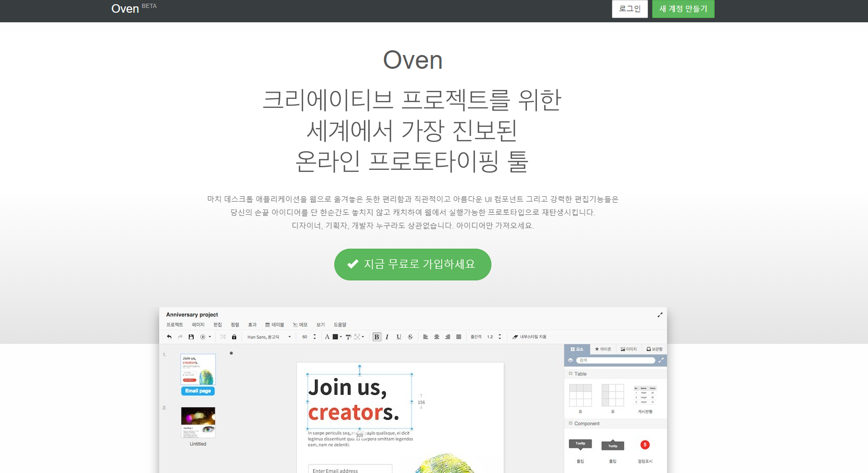Open the 도움말 menu
Screen dimensions: 868x473
tap(340, 325)
